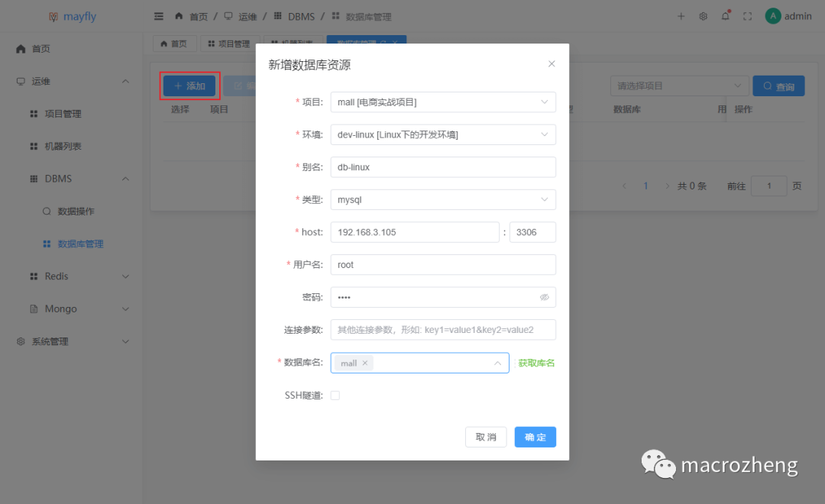This screenshot has height=504, width=825.
Task: Open the notification bell icon
Action: 725,16
